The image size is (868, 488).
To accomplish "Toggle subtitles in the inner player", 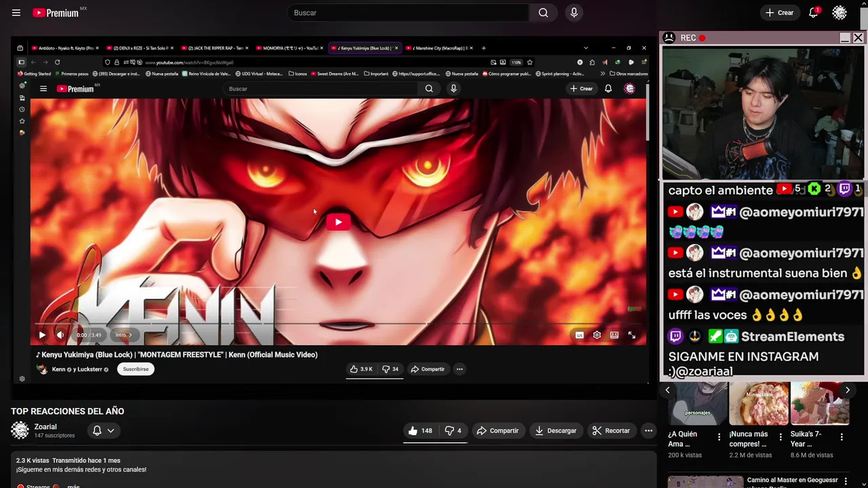I will pos(580,335).
